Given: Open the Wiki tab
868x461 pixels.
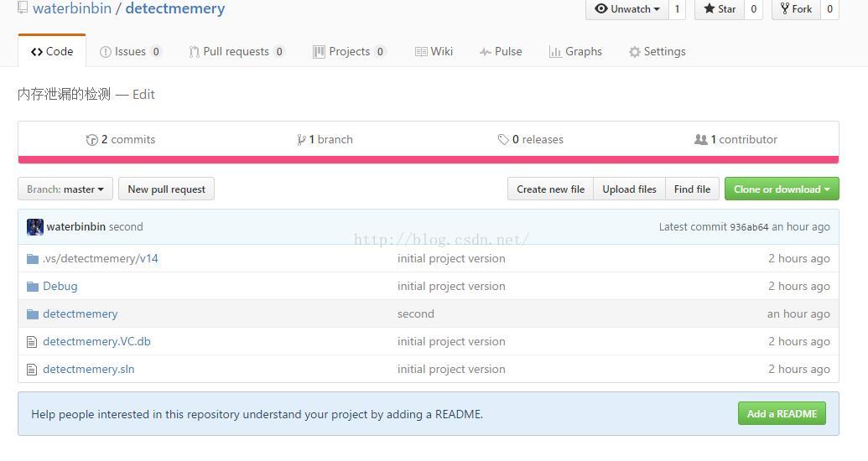Looking at the screenshot, I should coord(434,51).
